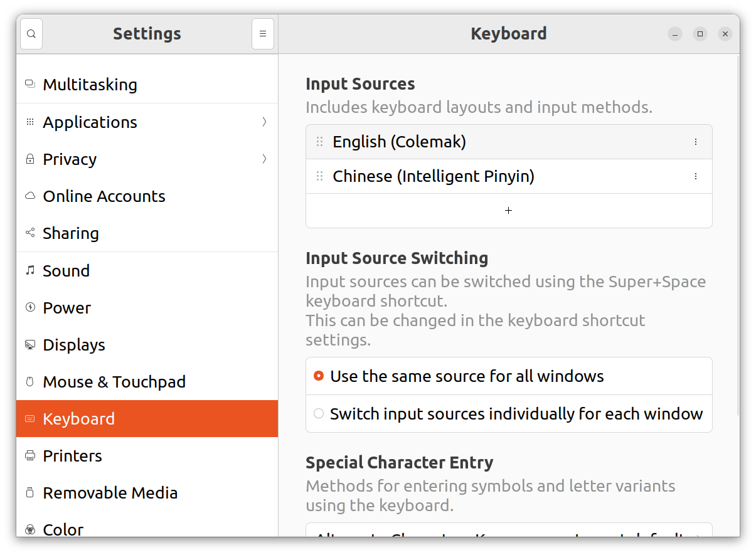The width and height of the screenshot is (756, 555).
Task: Click the Printers icon in sidebar
Action: [30, 456]
